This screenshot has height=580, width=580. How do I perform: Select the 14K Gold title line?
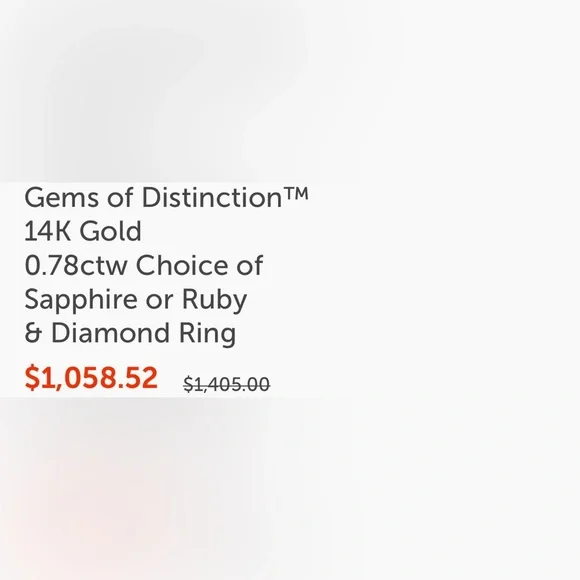coord(83,231)
